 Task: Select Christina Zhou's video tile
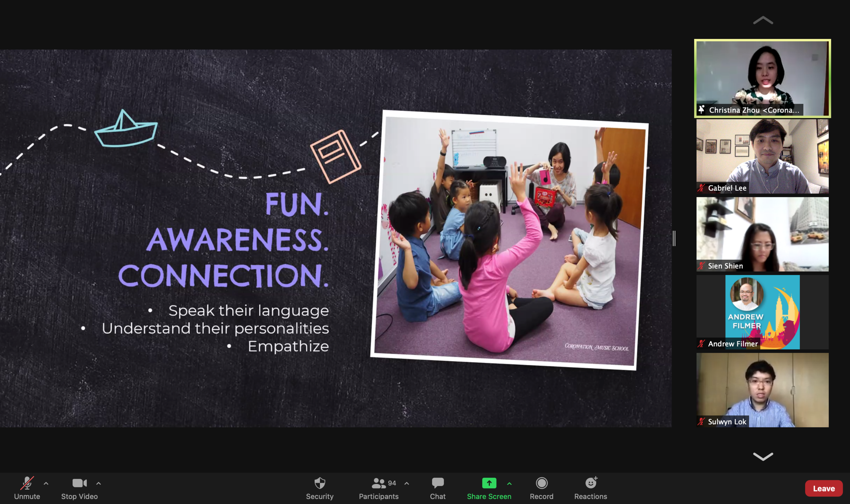pos(762,78)
